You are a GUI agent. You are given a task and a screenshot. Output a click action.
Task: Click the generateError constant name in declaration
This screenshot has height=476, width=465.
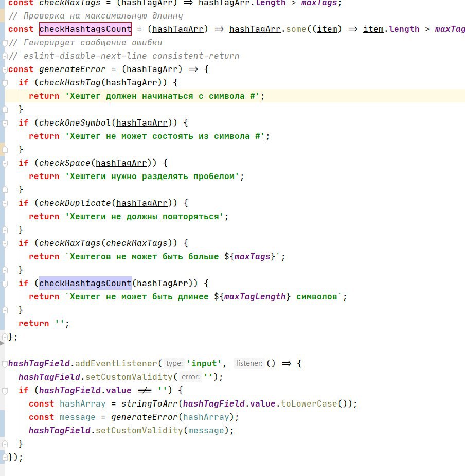click(72, 69)
